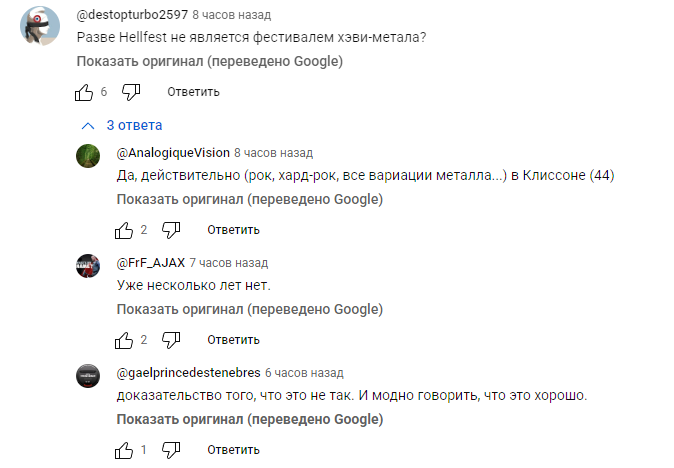The width and height of the screenshot is (674, 468).
Task: Dislike the reply by @AnalogiqueVision
Action: click(170, 230)
